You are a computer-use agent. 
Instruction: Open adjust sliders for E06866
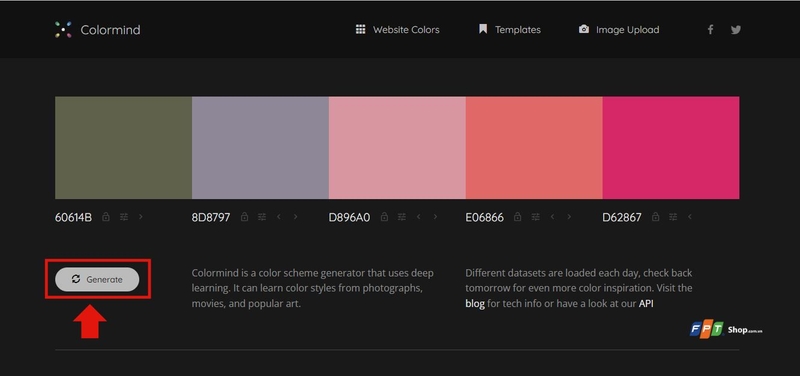pyautogui.click(x=535, y=217)
